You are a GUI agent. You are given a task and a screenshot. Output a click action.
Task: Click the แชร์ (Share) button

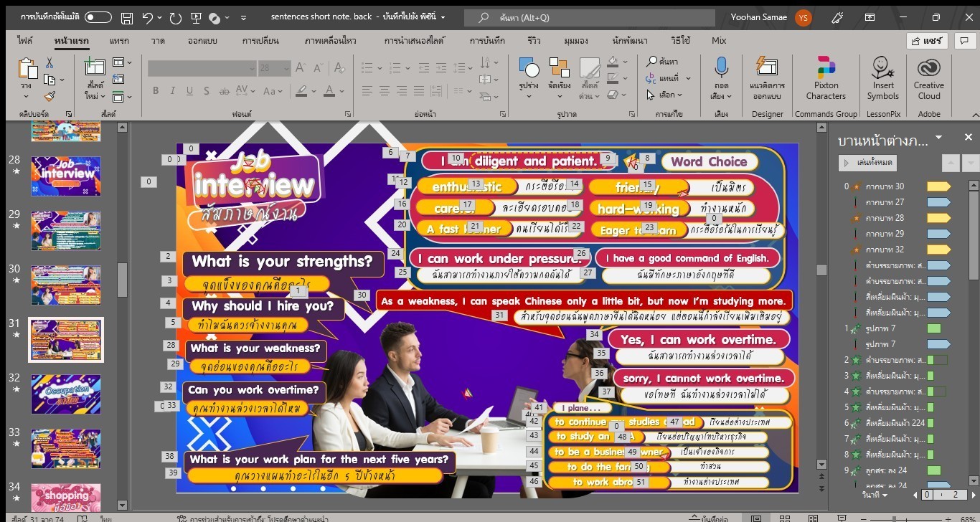coord(927,41)
